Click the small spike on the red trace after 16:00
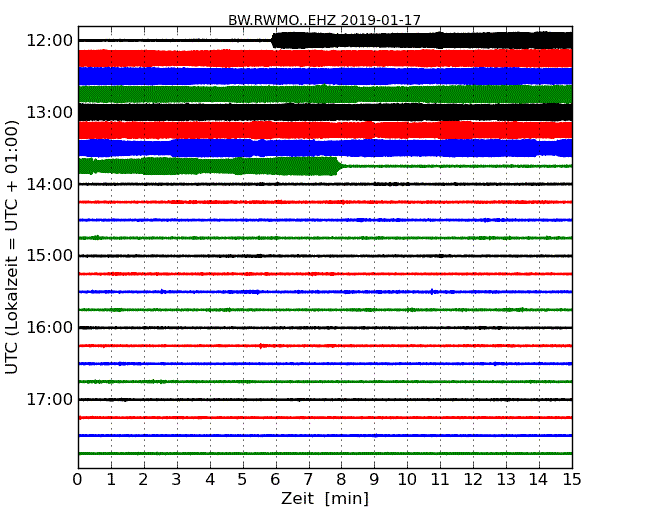 (x=260, y=346)
